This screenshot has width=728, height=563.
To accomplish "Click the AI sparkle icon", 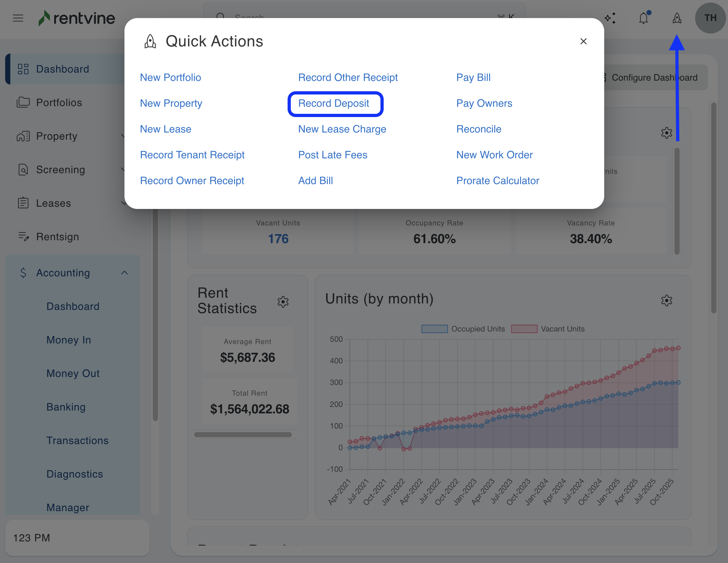I will point(610,18).
